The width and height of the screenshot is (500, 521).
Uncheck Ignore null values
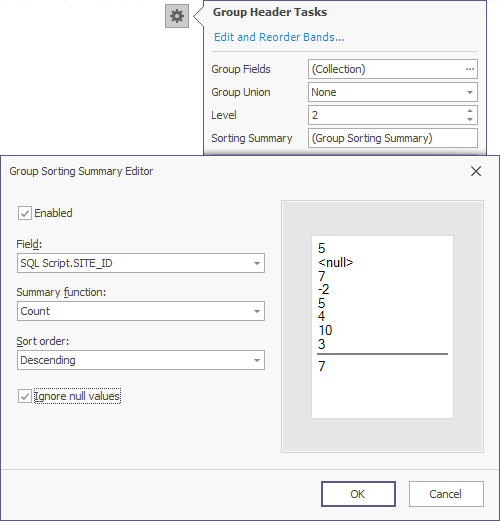point(25,396)
